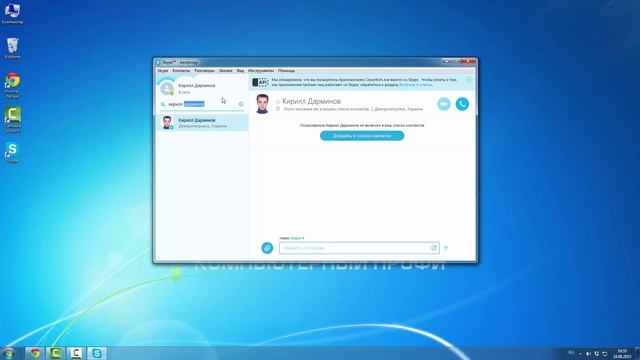The width and height of the screenshot is (640, 360).
Task: Click the volume icon in system tray
Action: coord(588,353)
